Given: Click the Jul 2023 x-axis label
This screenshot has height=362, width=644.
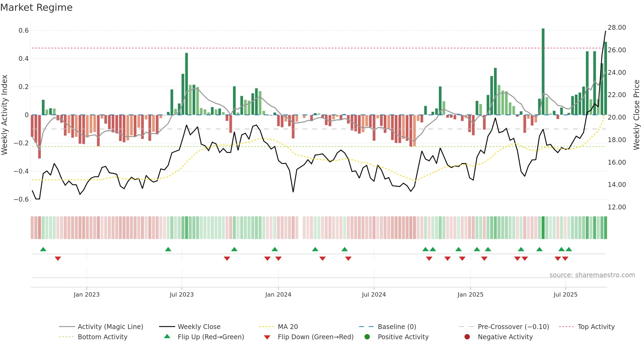Looking at the screenshot, I should click(x=182, y=294).
